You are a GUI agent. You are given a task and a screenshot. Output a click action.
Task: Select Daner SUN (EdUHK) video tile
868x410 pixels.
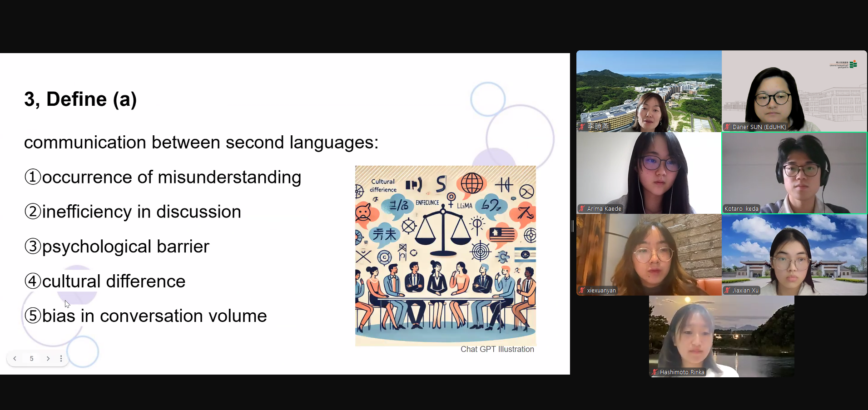pyautogui.click(x=794, y=91)
